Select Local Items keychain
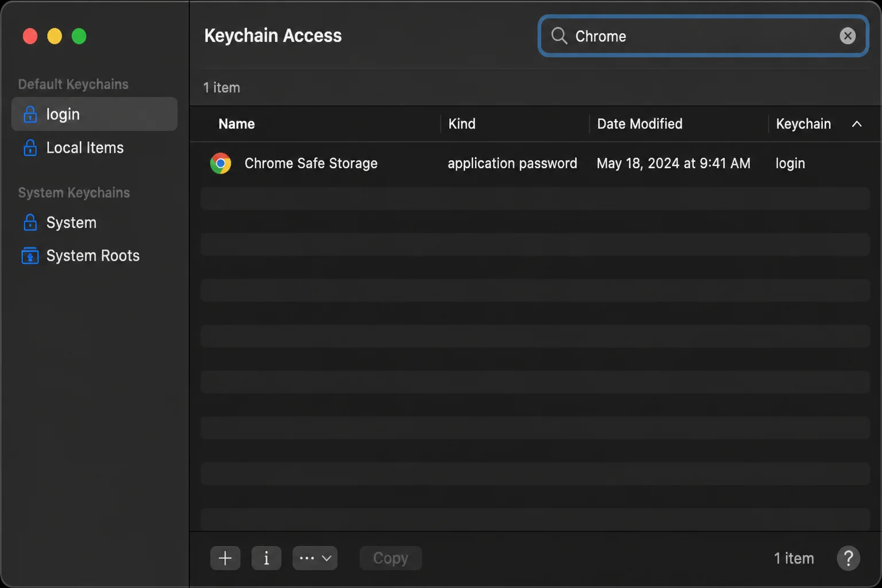Image resolution: width=882 pixels, height=588 pixels. coord(94,148)
